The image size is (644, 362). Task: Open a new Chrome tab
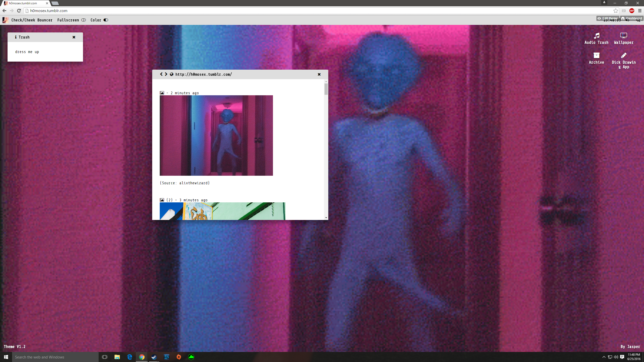pos(55,3)
